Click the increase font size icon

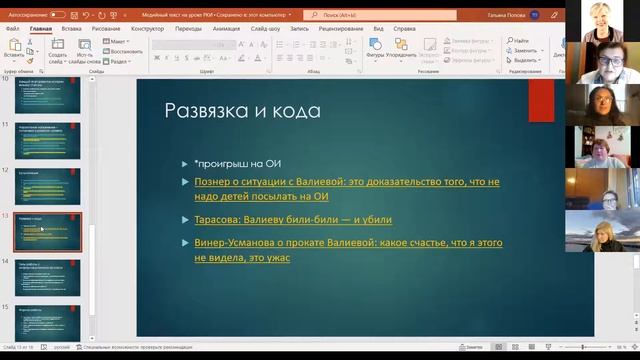(x=242, y=44)
